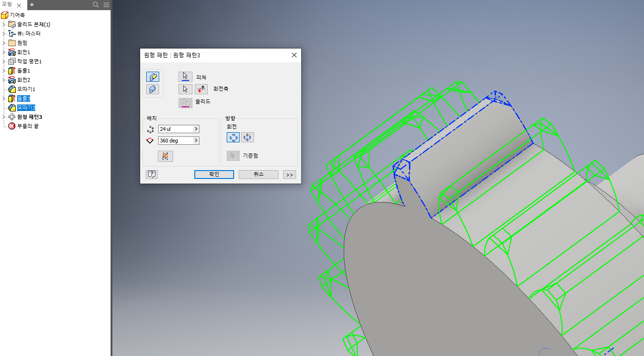Expand the 회전2 feature
The image size is (644, 356).
click(4, 80)
